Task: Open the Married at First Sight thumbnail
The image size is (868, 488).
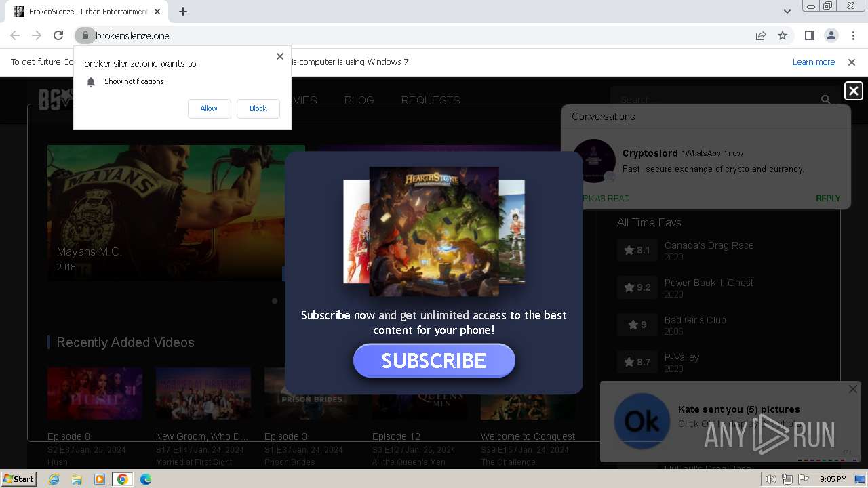Action: click(203, 394)
